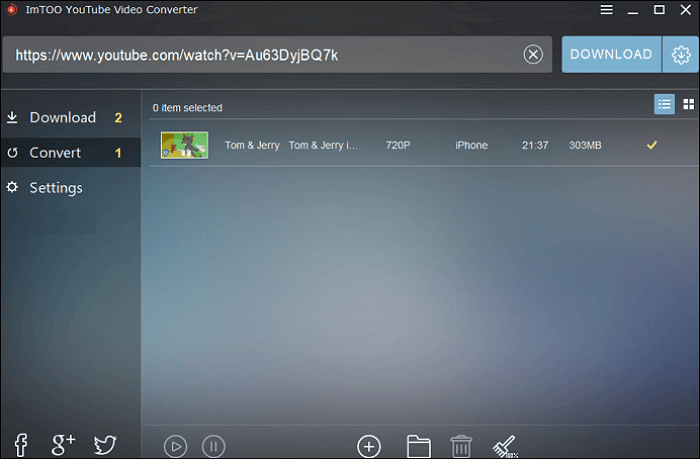Start conversion with the play icon
The height and width of the screenshot is (459, 700).
pyautogui.click(x=175, y=446)
